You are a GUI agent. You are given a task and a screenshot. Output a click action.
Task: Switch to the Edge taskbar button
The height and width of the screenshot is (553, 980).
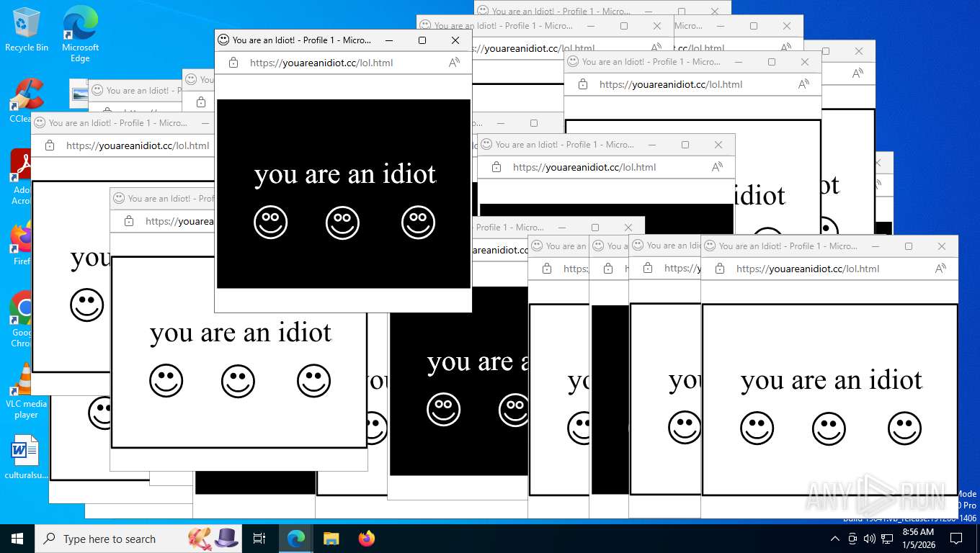[295, 539]
